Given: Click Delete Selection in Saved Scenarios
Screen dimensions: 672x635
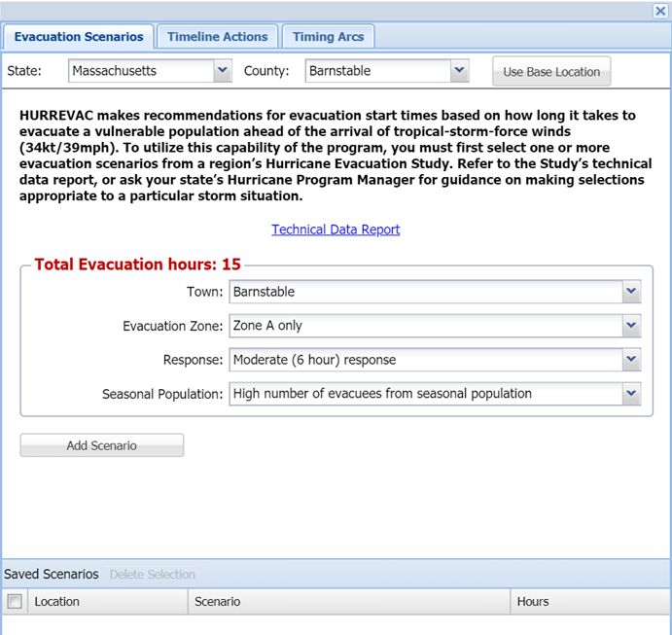Looking at the screenshot, I should tap(152, 574).
